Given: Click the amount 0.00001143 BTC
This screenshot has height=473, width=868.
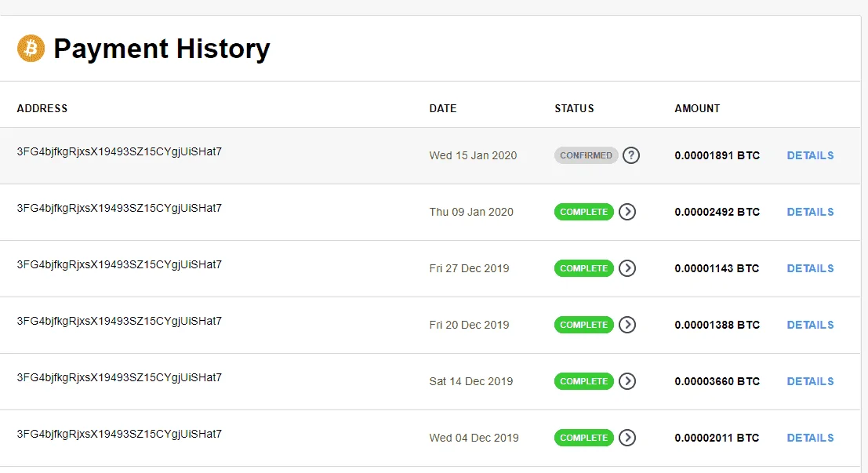Looking at the screenshot, I should [x=717, y=268].
